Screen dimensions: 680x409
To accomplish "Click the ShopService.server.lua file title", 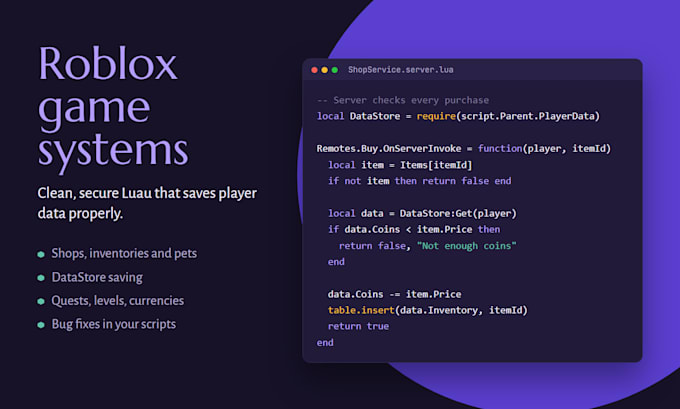I will 401,70.
